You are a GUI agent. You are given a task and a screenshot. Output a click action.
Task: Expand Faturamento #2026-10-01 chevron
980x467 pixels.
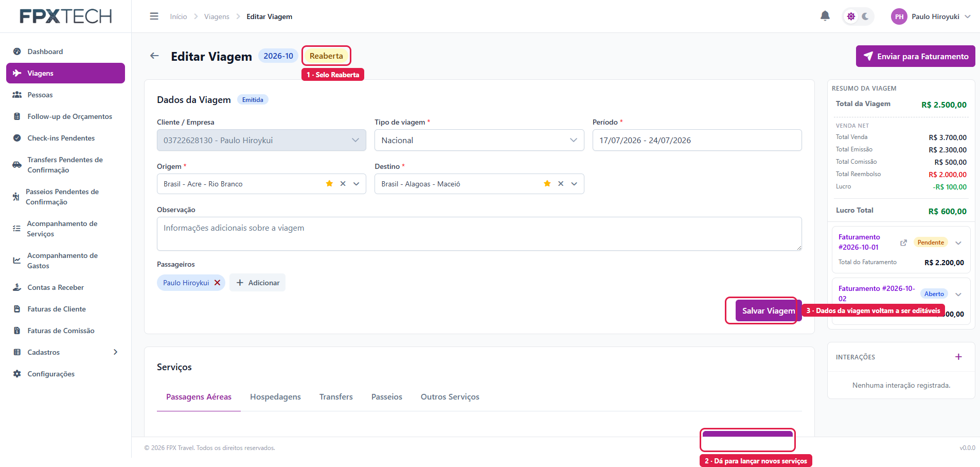pos(958,243)
